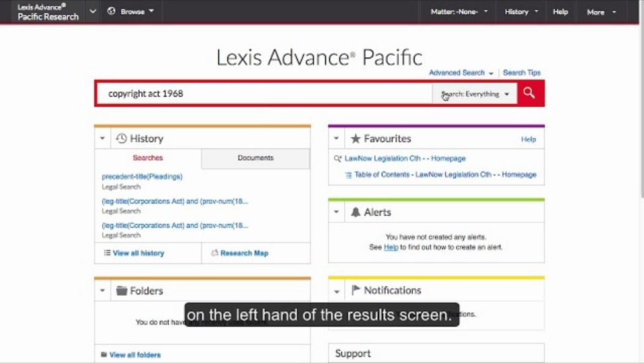Click the Favourites star icon
The width and height of the screenshot is (644, 363).
(x=355, y=138)
